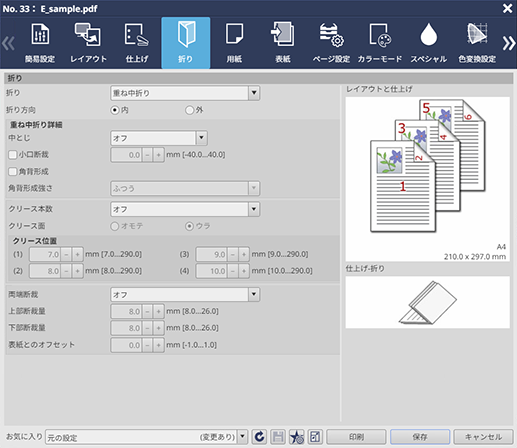Increase 上部断裁量 value with plus
The width and height of the screenshot is (517, 448).
[x=159, y=311]
